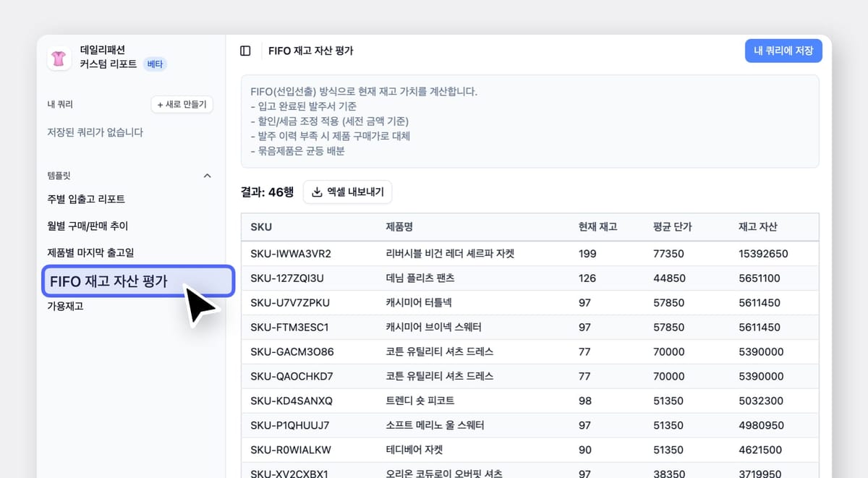Click the 재고 자산 column header
This screenshot has width=868, height=478.
tap(755, 226)
